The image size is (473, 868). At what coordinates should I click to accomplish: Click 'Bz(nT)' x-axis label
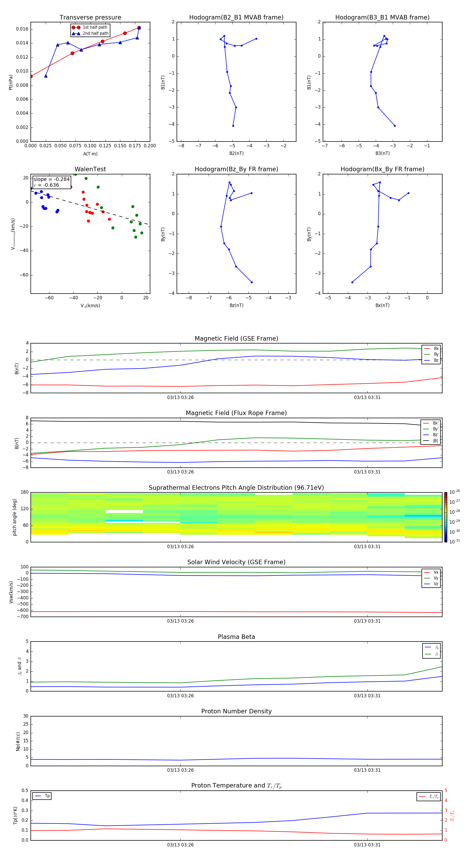click(236, 305)
